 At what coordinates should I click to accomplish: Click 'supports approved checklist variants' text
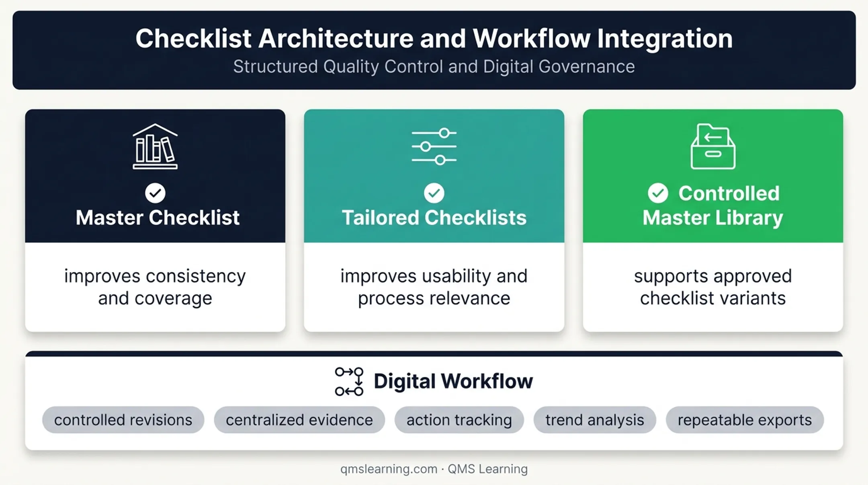(713, 287)
